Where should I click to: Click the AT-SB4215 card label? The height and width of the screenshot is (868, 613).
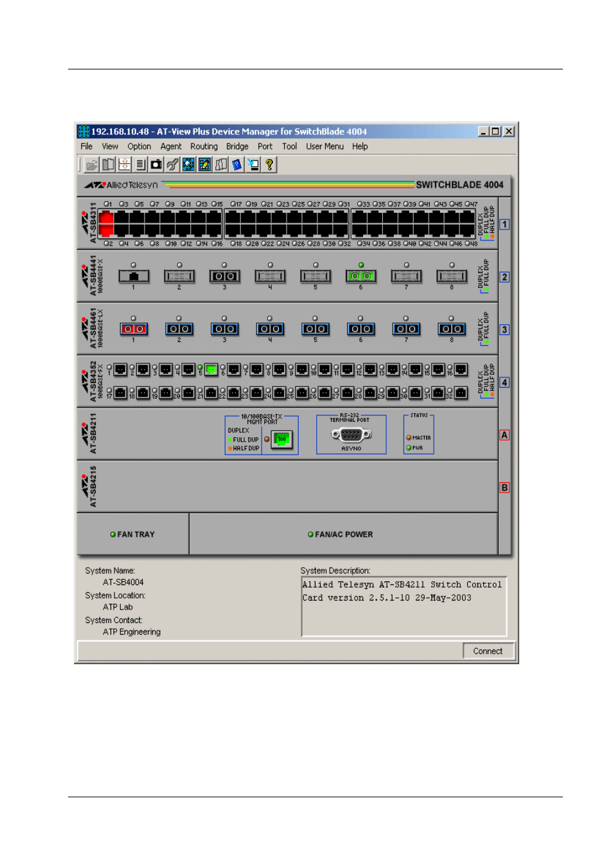pyautogui.click(x=94, y=487)
